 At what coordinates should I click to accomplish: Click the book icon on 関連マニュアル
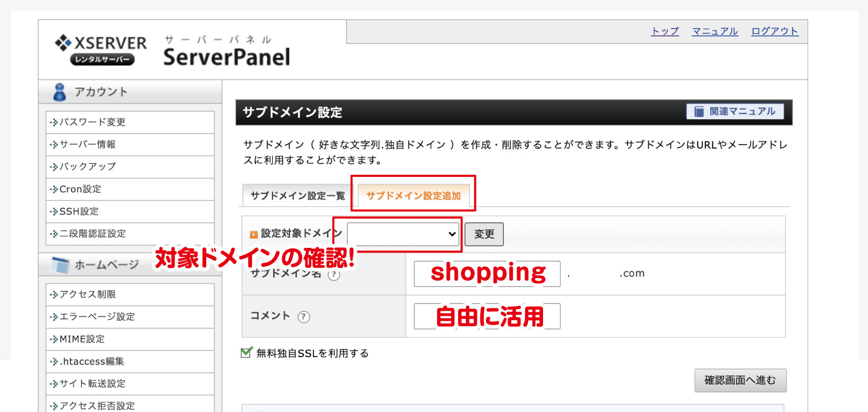click(699, 112)
